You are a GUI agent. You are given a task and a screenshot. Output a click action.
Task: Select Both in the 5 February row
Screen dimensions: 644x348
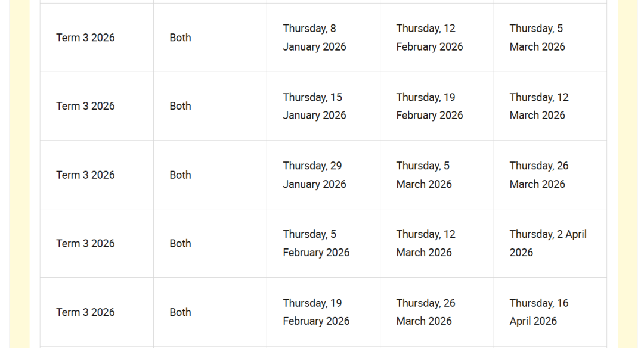(x=180, y=243)
